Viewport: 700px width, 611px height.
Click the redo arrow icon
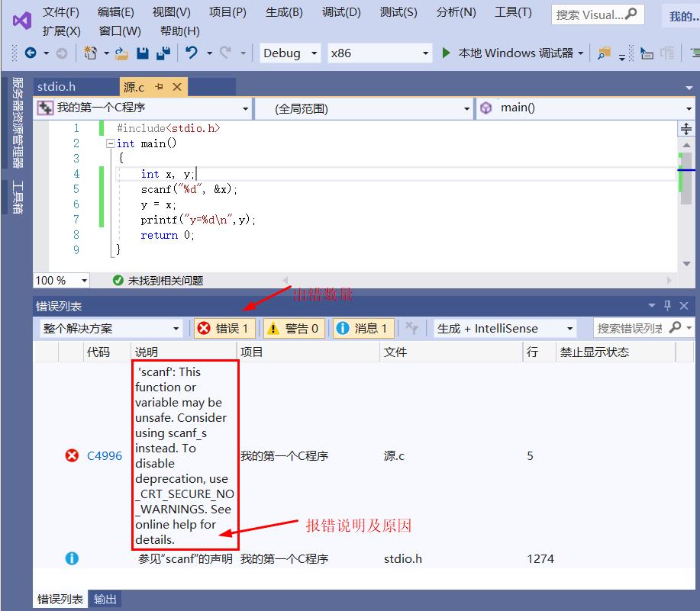(x=226, y=53)
